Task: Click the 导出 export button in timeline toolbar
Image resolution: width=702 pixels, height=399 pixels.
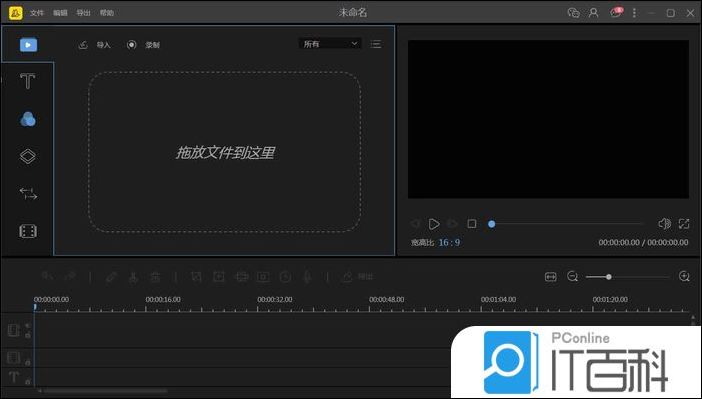Action: (x=358, y=277)
